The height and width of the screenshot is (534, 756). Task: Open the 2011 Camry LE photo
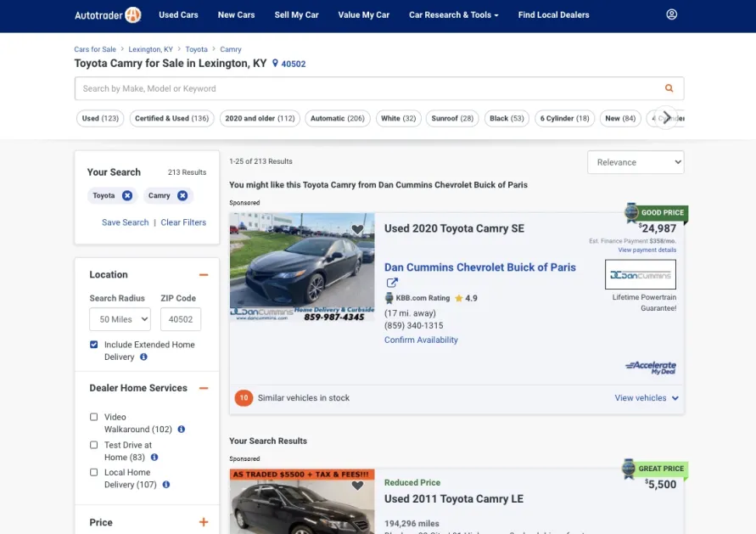click(x=302, y=502)
